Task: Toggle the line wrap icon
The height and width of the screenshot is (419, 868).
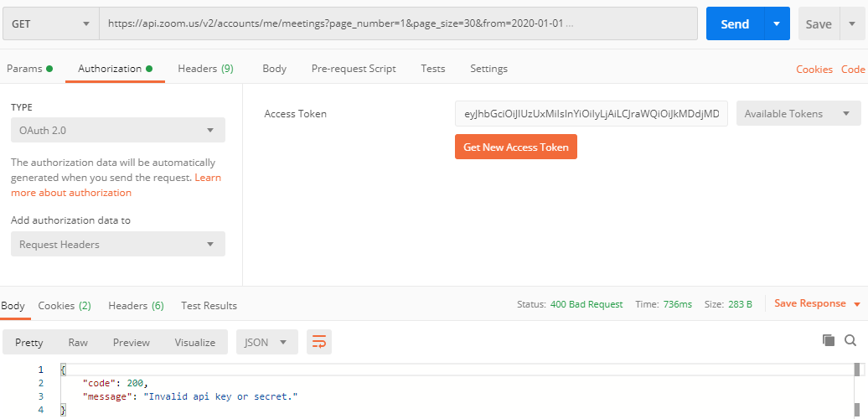Action: point(319,342)
